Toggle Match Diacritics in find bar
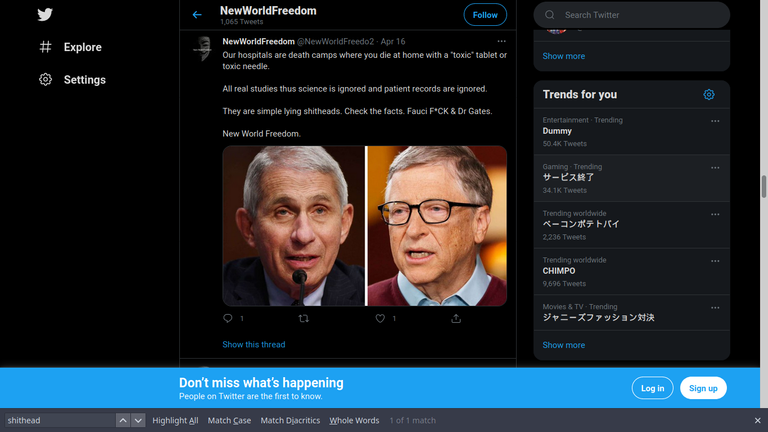This screenshot has height=432, width=768. (x=290, y=420)
